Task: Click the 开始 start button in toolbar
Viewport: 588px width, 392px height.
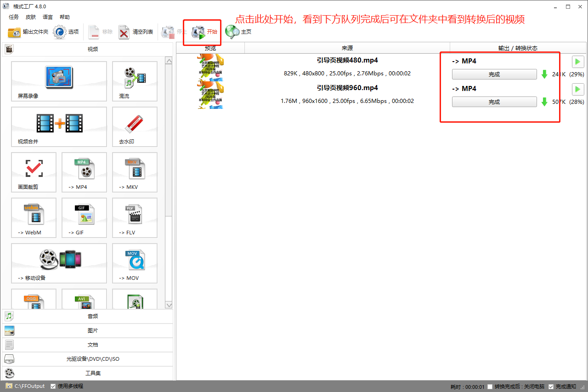Action: (205, 32)
